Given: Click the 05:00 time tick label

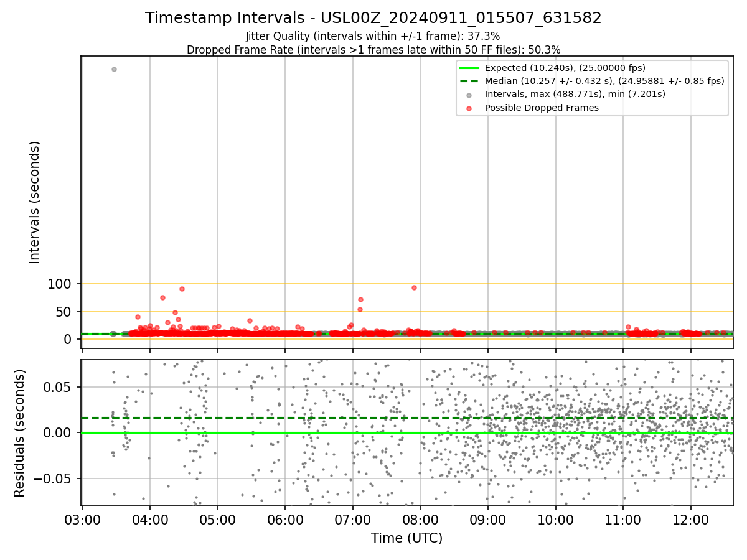Looking at the screenshot, I should (218, 520).
